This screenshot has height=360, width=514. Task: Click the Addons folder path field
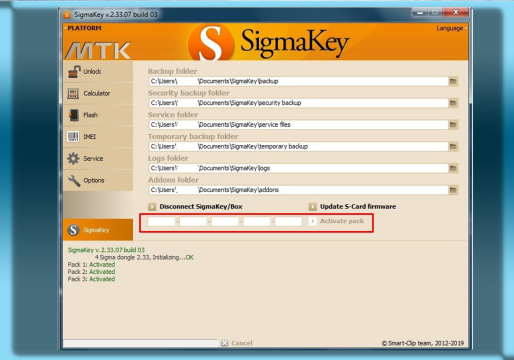[298, 190]
